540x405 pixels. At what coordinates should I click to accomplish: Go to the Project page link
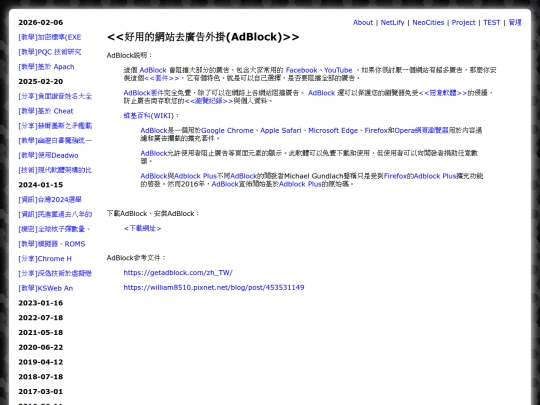tap(464, 22)
